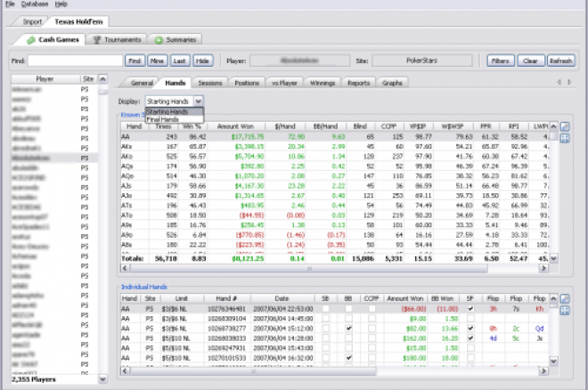Select the AJo row in the starting hands table
The image size is (588, 390).
click(x=336, y=196)
